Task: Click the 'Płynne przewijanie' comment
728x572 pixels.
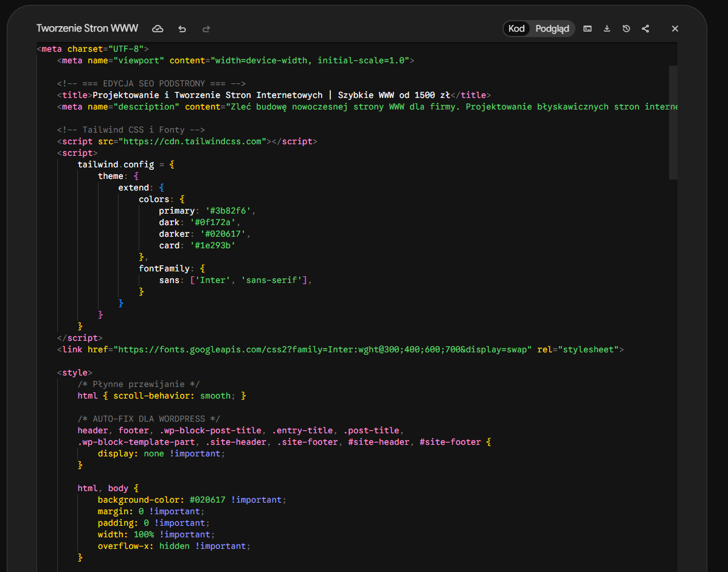Action: coord(139,385)
